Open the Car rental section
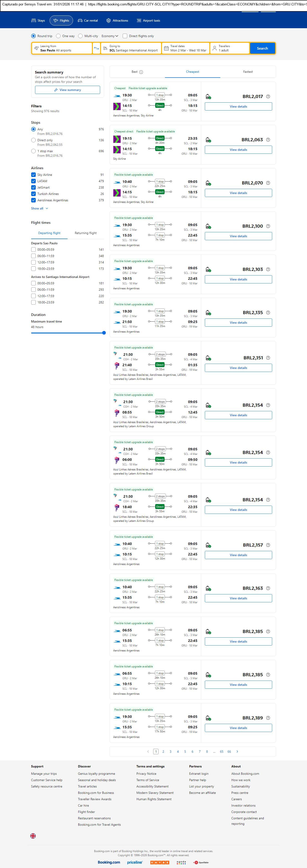Viewport: 307px width, 868px height. coord(88,20)
